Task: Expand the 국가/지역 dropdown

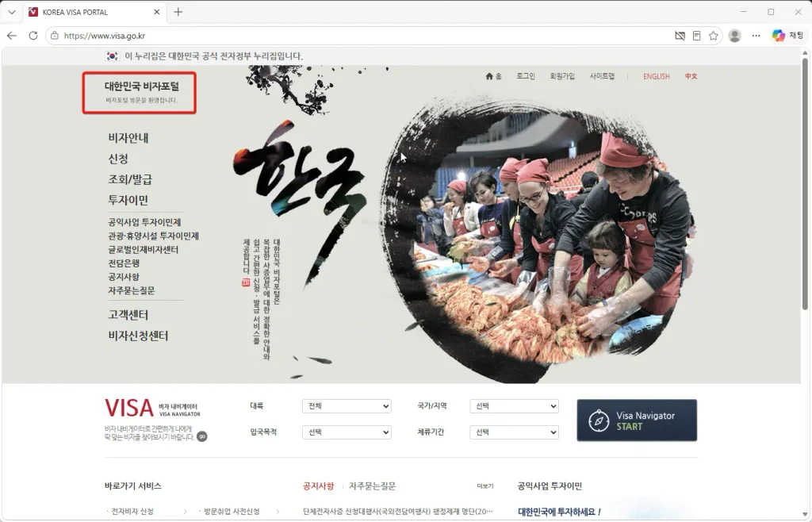Action: pyautogui.click(x=514, y=406)
